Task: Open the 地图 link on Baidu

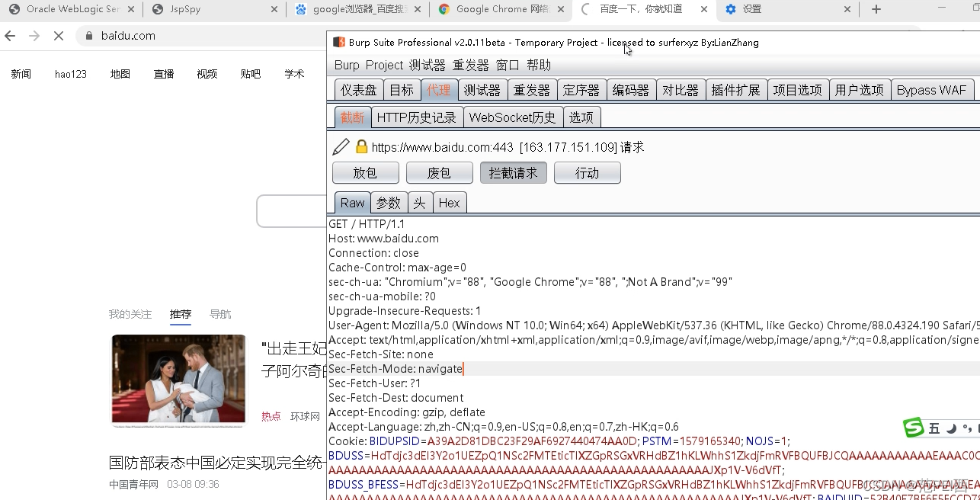Action: tap(120, 74)
